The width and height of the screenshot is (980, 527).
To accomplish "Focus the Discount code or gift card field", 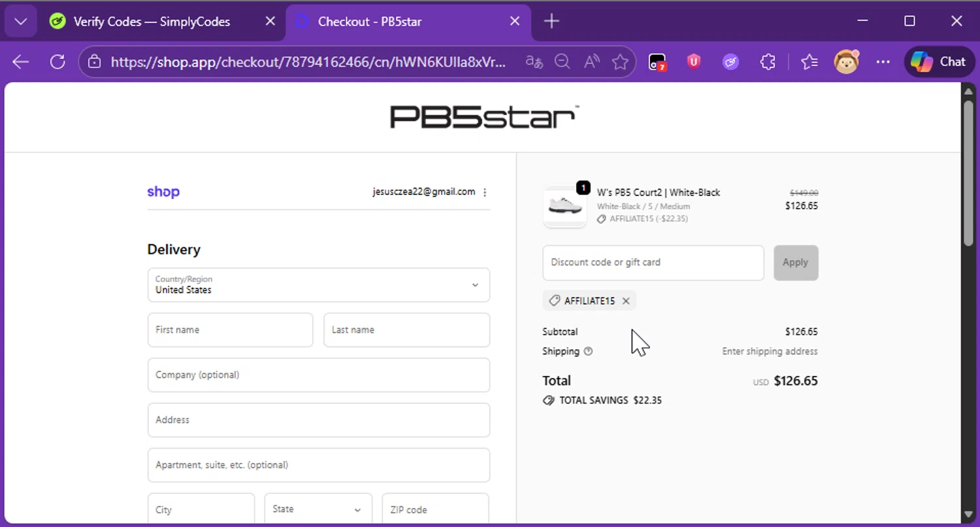I will click(x=653, y=263).
